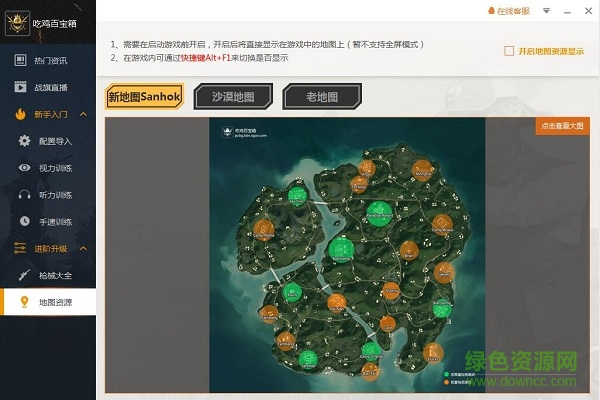Collapse the 新手入门 chevron
Image resolution: width=600 pixels, height=400 pixels.
pyautogui.click(x=83, y=114)
